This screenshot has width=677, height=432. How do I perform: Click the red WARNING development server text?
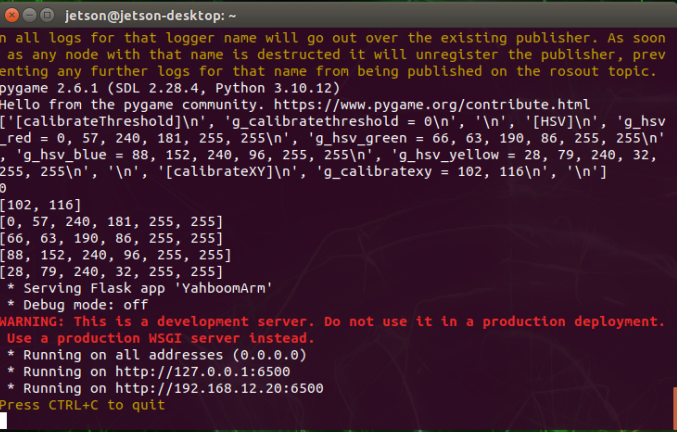(330, 322)
